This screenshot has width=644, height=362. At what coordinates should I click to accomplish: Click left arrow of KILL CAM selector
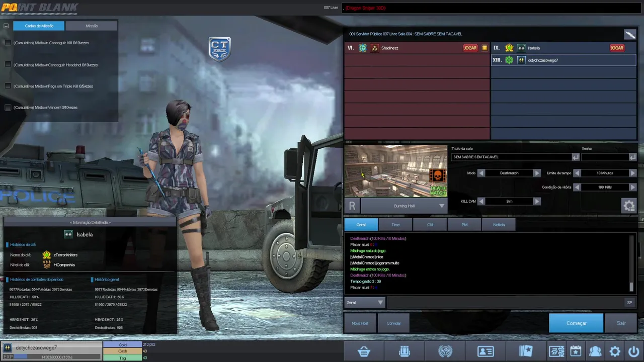click(x=481, y=201)
